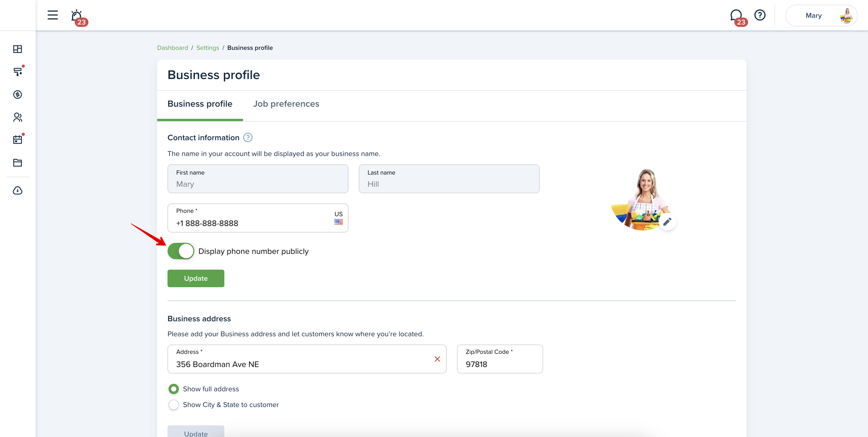Click the help question mark icon in header

pos(759,15)
